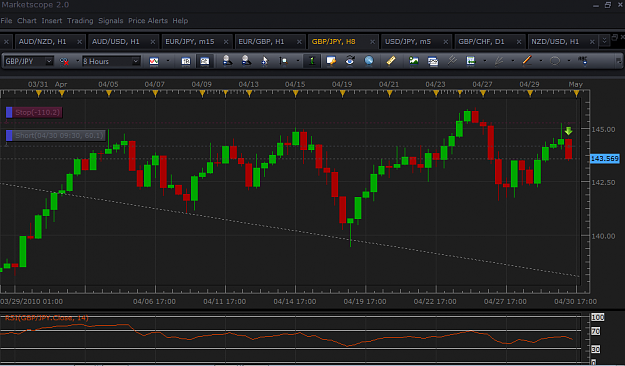Click the 04/19 17:00 time axis label
Viewport: 625px width, 366px height.
(x=365, y=301)
